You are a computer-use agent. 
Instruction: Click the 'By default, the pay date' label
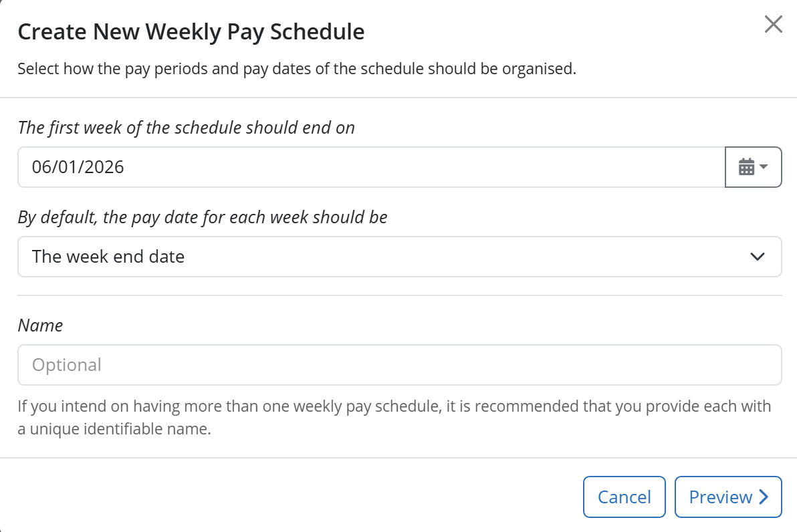pos(203,217)
